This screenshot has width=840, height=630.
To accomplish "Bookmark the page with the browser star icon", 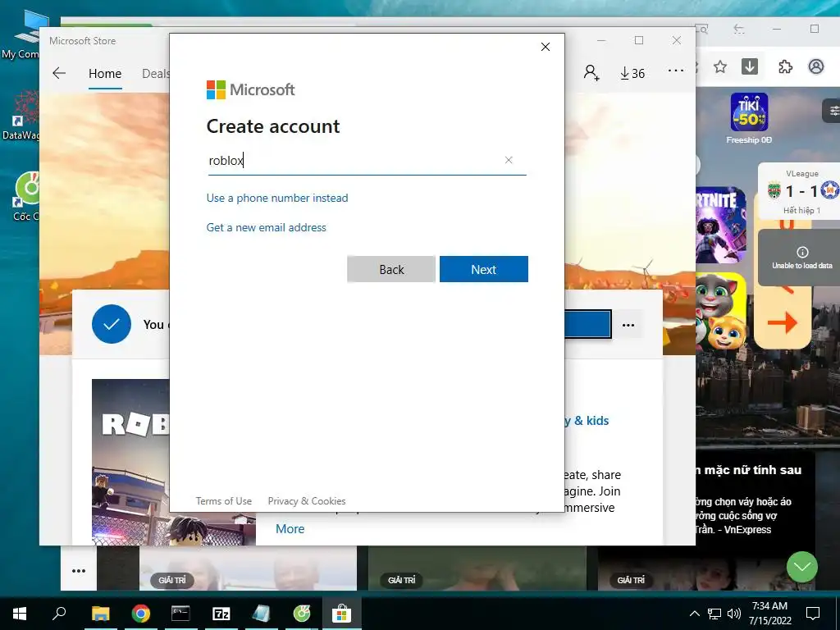I will [720, 67].
